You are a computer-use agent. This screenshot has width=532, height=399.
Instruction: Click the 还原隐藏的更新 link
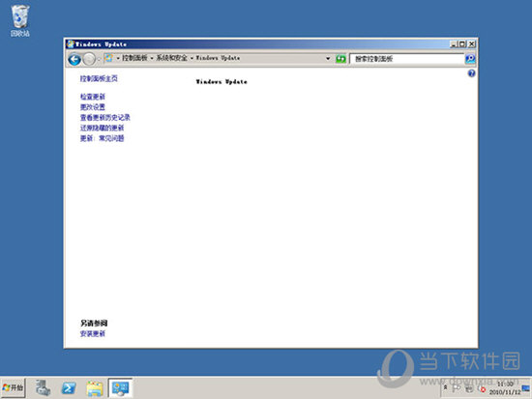coord(103,128)
